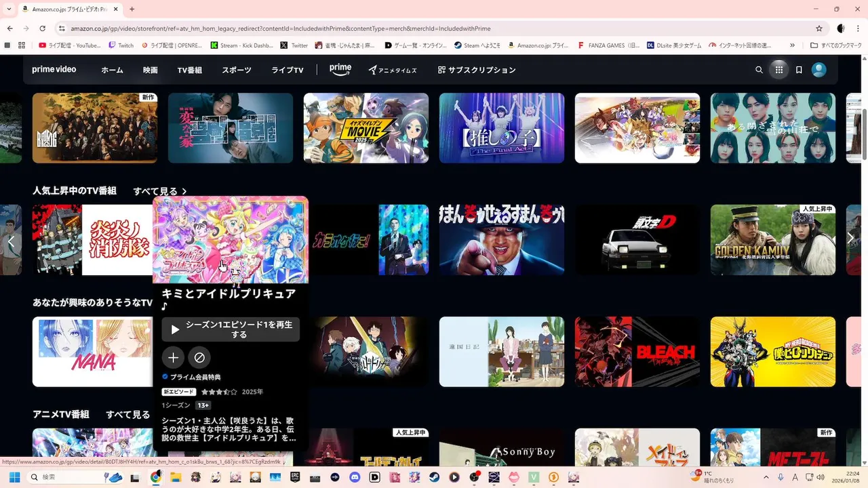Open the TV番組 navigation item

190,70
